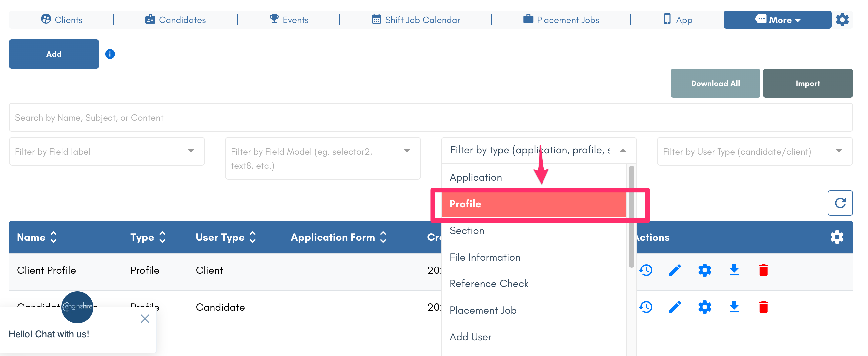Screen dimensions: 868x356
Task: Open the enginehire chat avatar
Action: click(77, 307)
